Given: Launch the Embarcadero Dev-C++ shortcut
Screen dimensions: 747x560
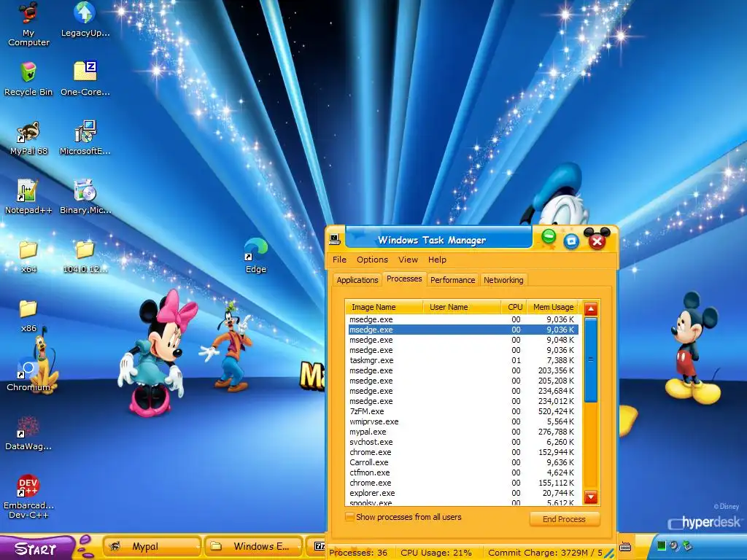Looking at the screenshot, I should 28,496.
